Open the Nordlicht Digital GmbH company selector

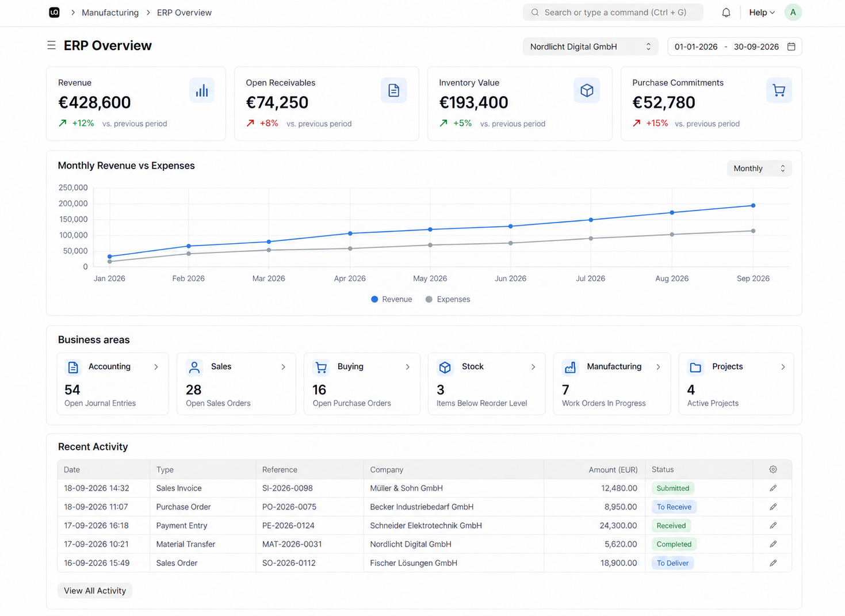(590, 47)
